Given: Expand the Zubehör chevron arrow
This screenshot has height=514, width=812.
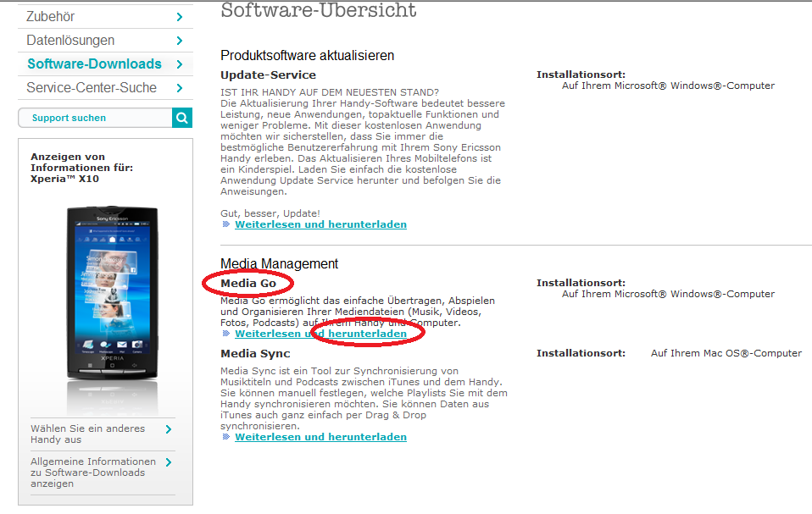Looking at the screenshot, I should [180, 17].
